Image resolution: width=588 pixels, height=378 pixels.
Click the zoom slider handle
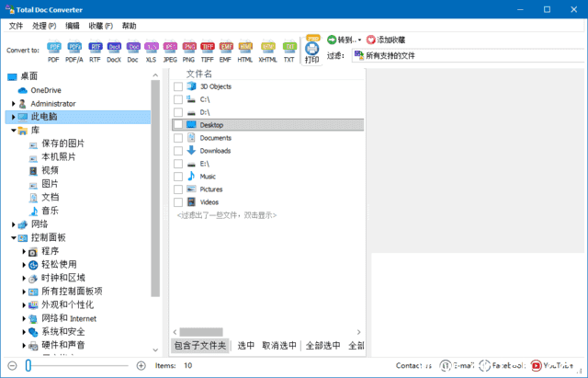28,365
